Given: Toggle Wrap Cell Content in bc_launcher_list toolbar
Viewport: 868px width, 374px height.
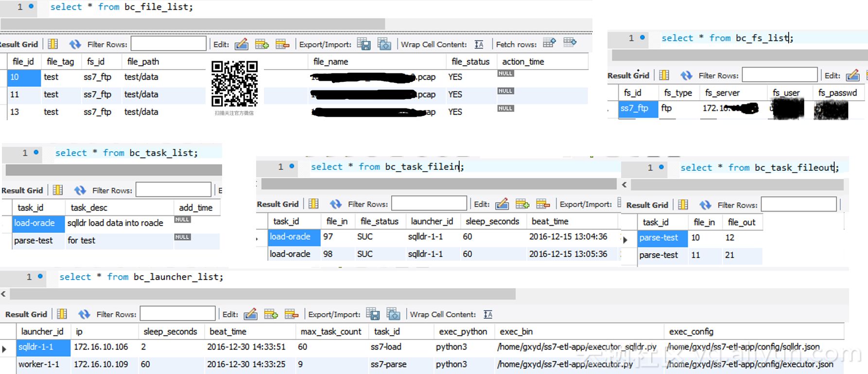Looking at the screenshot, I should tap(488, 315).
